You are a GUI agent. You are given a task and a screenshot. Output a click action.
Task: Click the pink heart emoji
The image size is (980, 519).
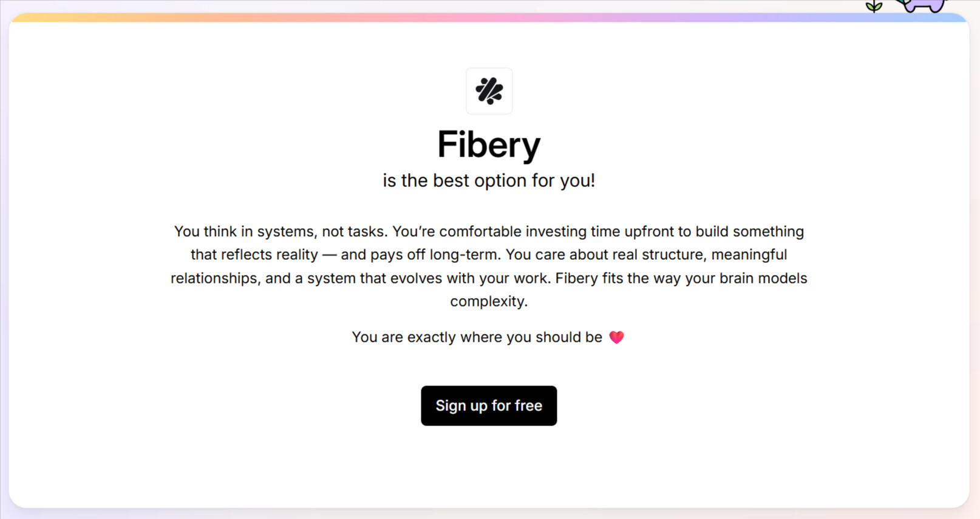(616, 338)
